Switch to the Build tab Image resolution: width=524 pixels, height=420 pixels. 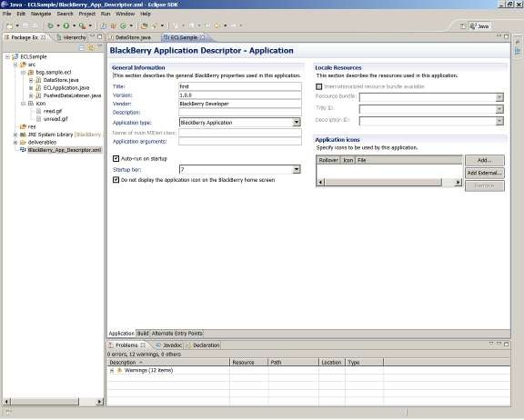pyautogui.click(x=143, y=334)
